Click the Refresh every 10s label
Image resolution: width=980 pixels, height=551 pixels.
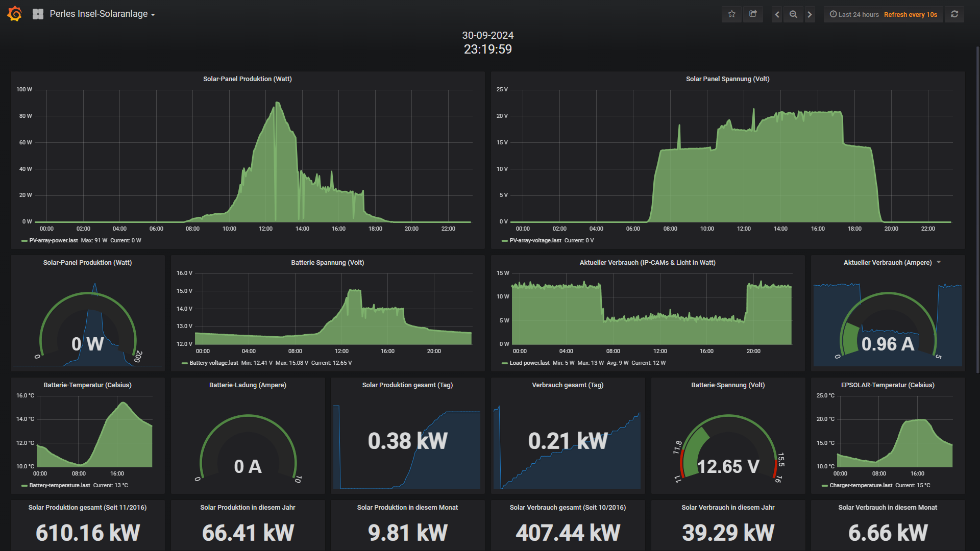[x=910, y=14]
